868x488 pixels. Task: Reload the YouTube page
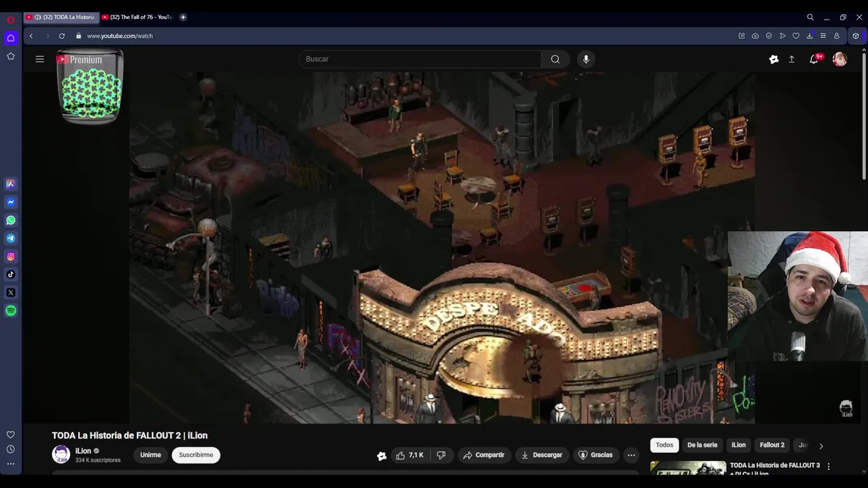(62, 36)
